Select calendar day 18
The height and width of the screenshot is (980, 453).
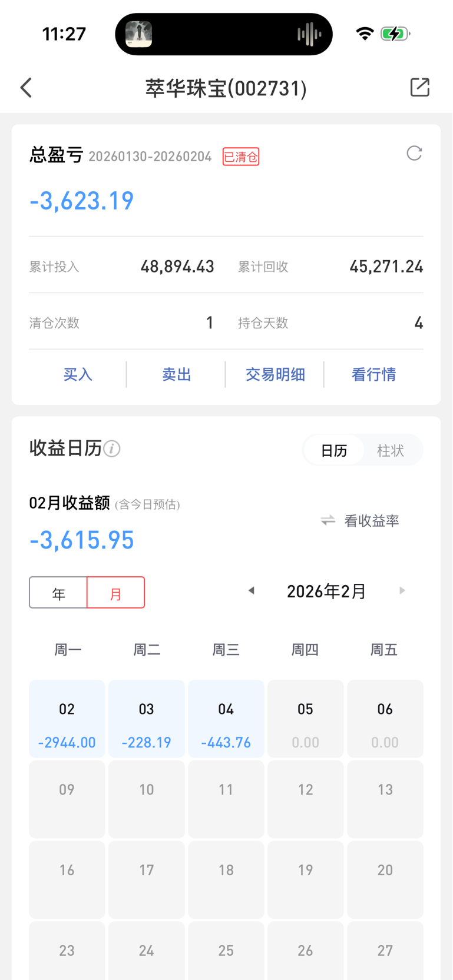click(x=226, y=880)
